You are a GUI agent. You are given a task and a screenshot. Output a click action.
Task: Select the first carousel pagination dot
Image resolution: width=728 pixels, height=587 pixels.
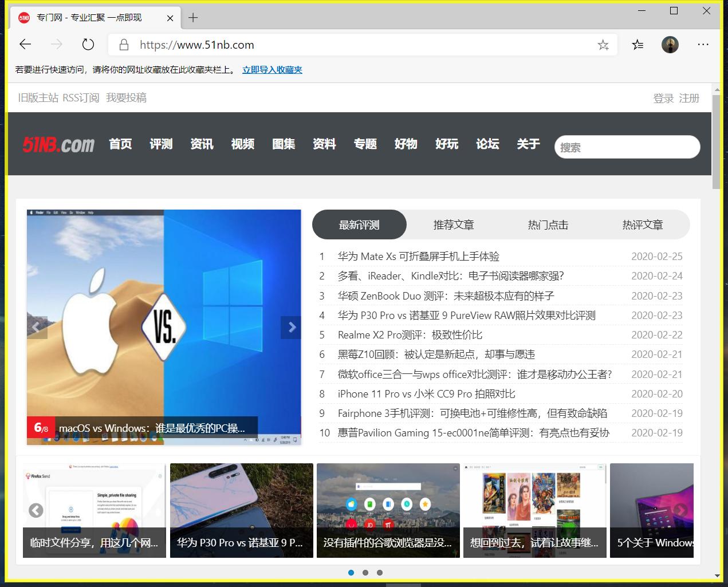351,572
